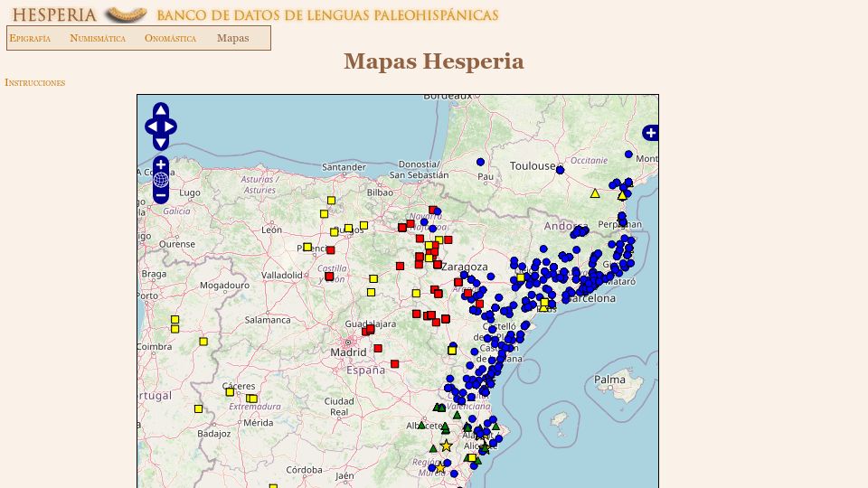Pan the map up with the arrow
868x488 pixels.
(x=161, y=110)
